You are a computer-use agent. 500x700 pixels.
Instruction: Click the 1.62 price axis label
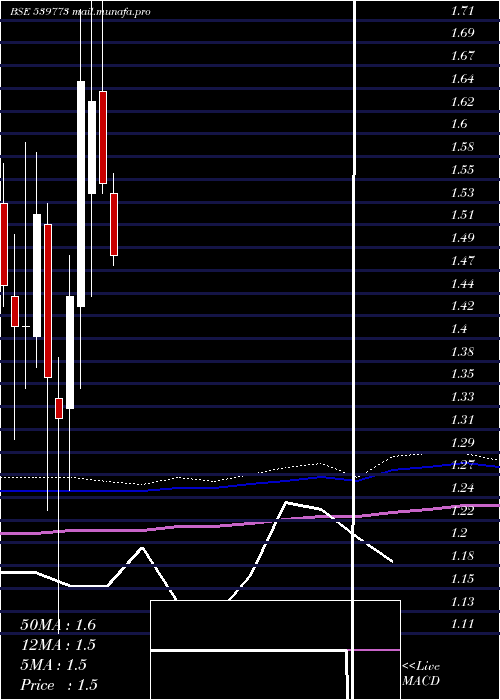(462, 101)
